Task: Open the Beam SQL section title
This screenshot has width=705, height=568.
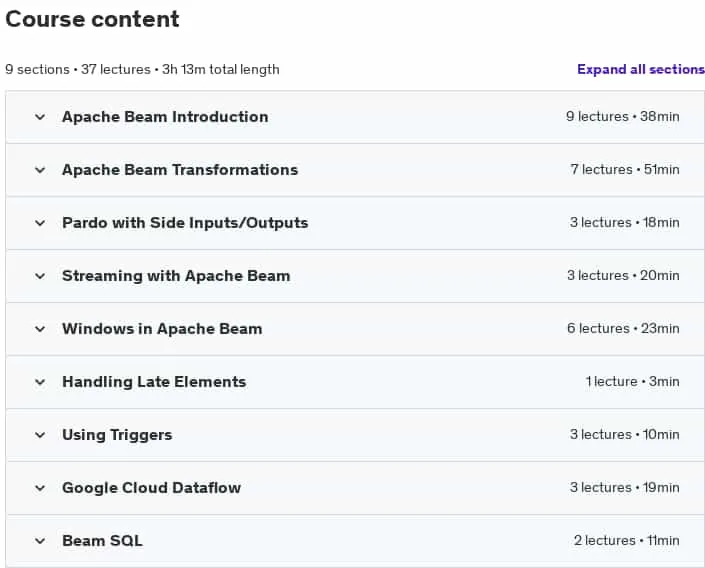Action: click(x=103, y=541)
